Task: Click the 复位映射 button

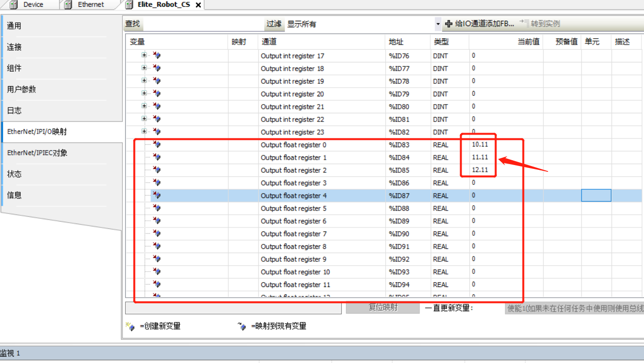Action: click(x=383, y=308)
